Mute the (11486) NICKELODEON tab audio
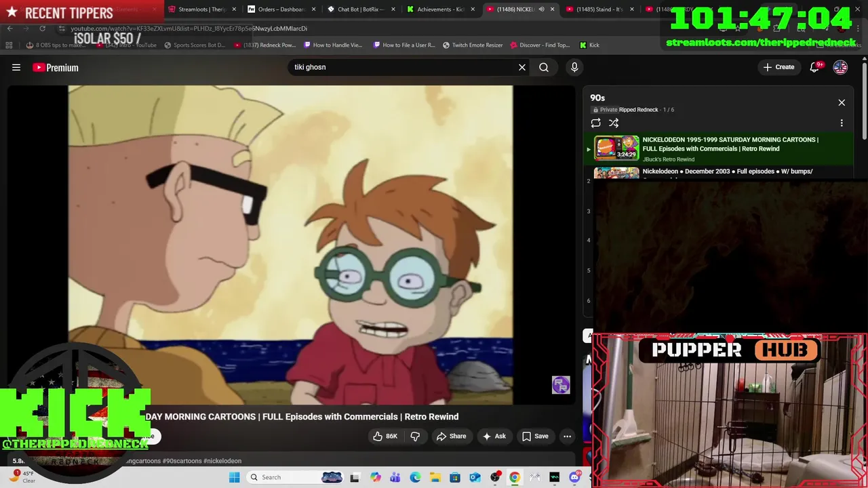 tap(541, 9)
